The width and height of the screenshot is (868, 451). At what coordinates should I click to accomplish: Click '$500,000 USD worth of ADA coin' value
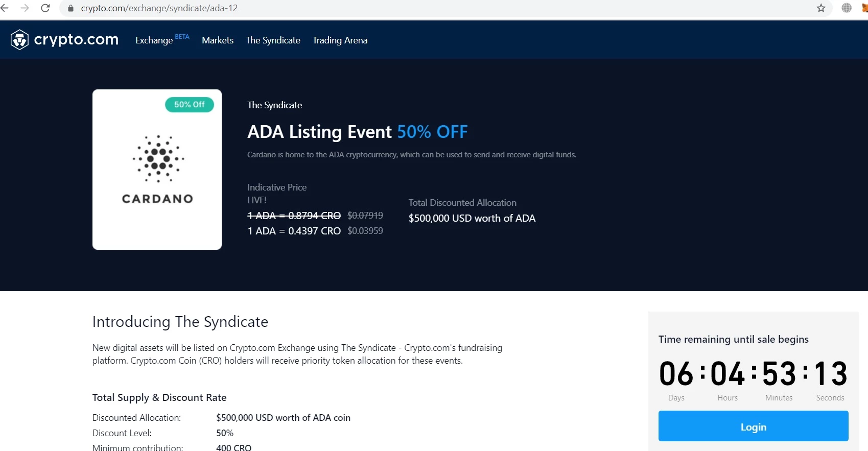tap(284, 418)
